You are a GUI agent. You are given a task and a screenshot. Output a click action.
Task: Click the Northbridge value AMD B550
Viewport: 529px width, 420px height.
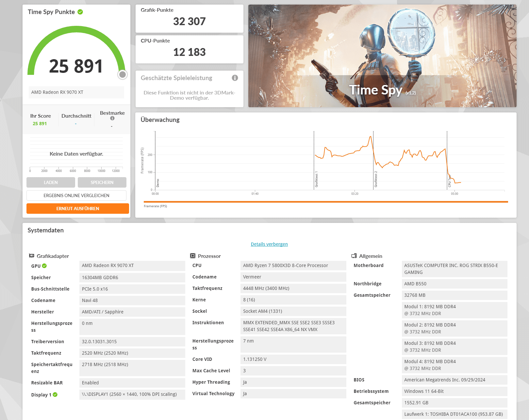[455, 284]
